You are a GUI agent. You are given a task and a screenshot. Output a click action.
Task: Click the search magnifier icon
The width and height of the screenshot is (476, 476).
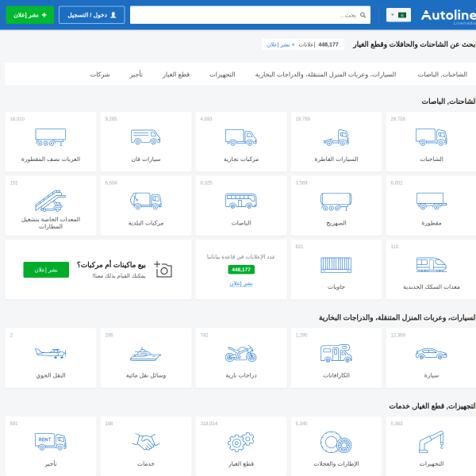click(x=363, y=15)
